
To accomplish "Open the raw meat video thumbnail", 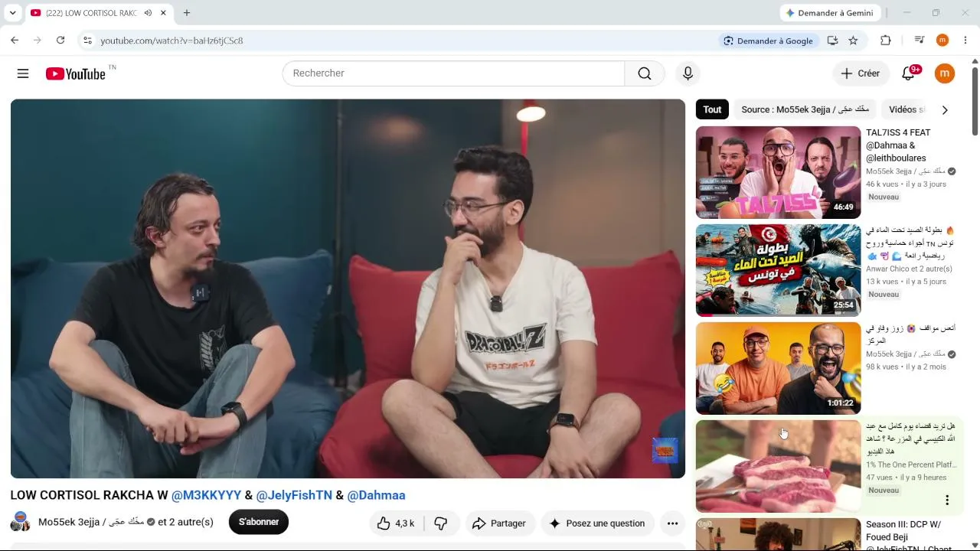I will 778,466.
